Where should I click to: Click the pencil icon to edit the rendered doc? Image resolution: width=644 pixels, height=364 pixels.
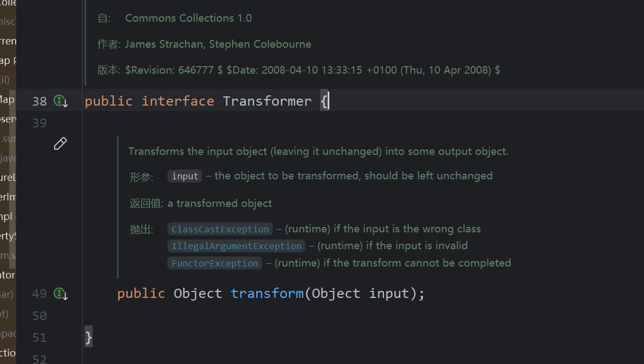click(60, 144)
